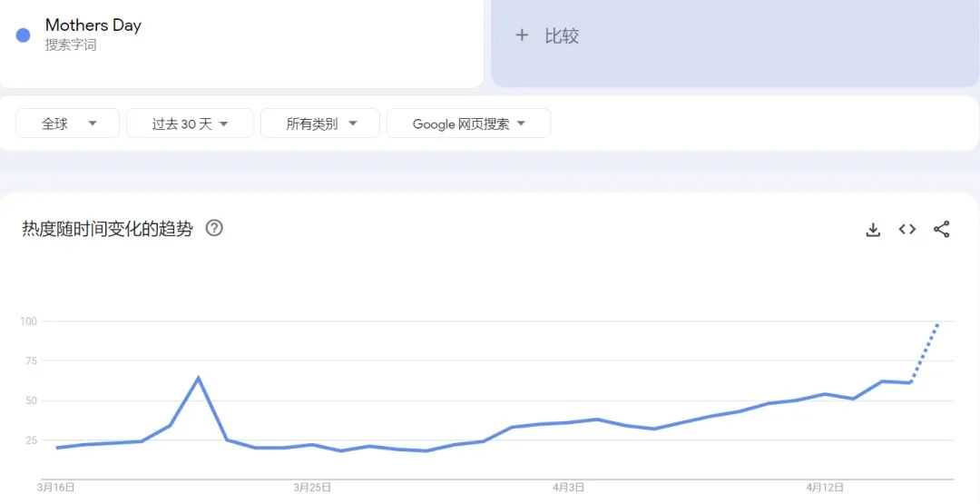Click the peak point of the March spike
The width and height of the screenshot is (980, 504).
click(x=198, y=378)
